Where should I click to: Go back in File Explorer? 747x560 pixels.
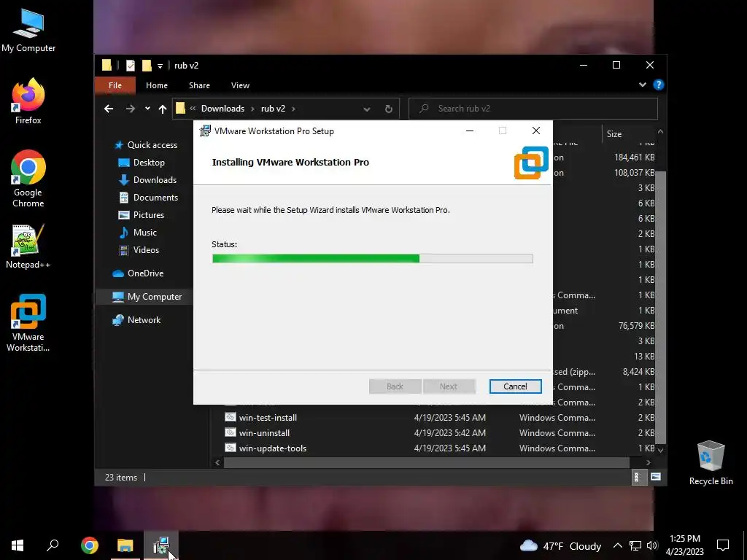tap(109, 109)
